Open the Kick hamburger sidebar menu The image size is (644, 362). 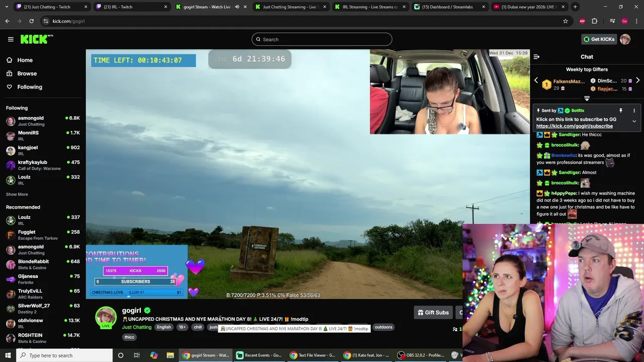(11, 39)
